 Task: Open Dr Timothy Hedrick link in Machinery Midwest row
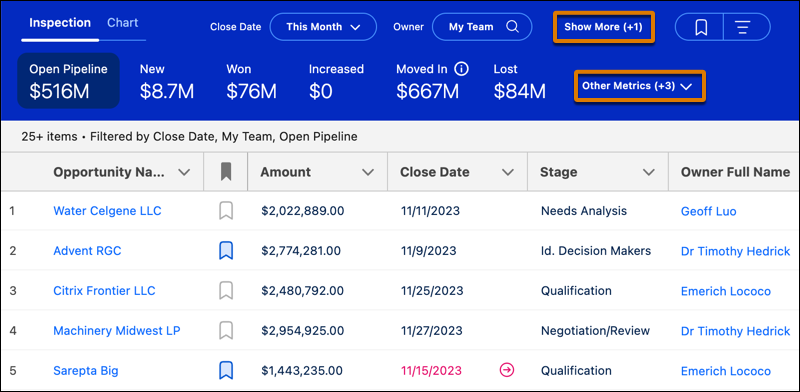pyautogui.click(x=735, y=331)
